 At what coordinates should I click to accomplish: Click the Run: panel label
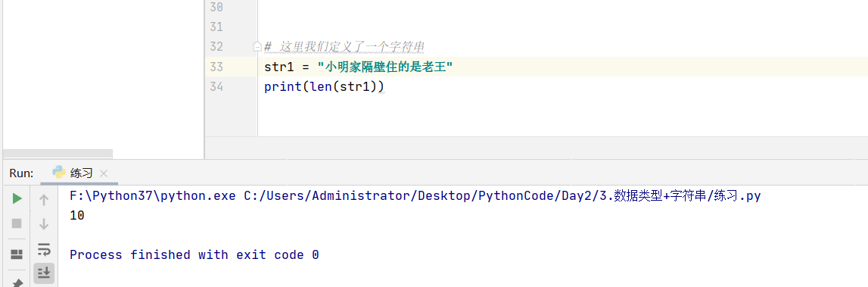(x=21, y=173)
